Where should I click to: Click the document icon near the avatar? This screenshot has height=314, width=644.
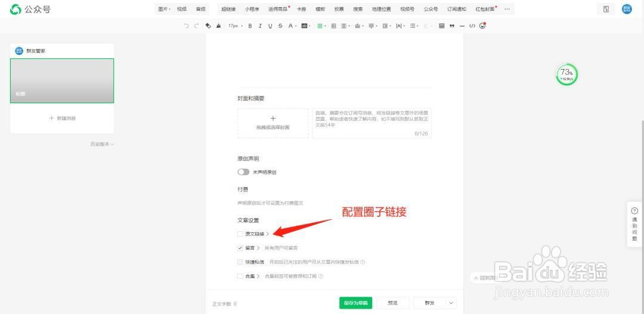point(606,9)
